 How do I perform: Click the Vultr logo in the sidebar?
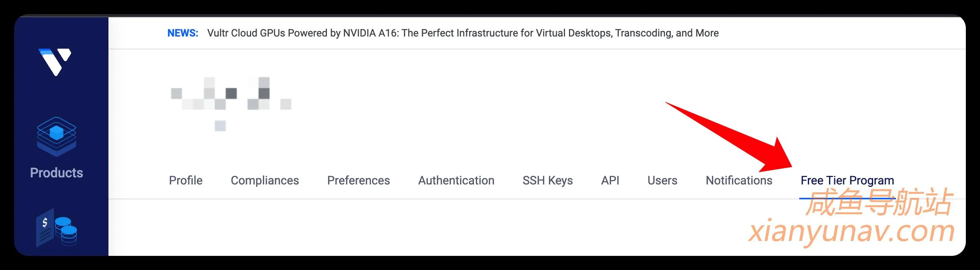click(55, 62)
